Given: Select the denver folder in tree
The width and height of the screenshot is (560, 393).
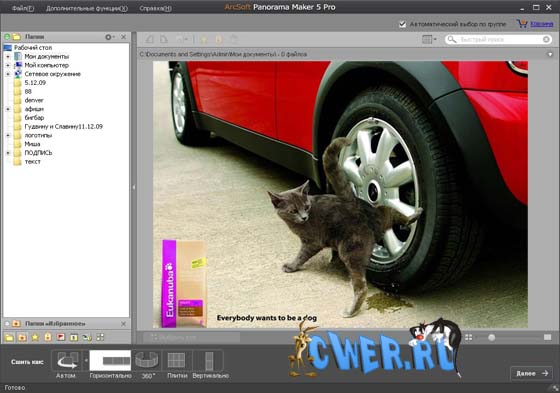Looking at the screenshot, I should pyautogui.click(x=34, y=100).
